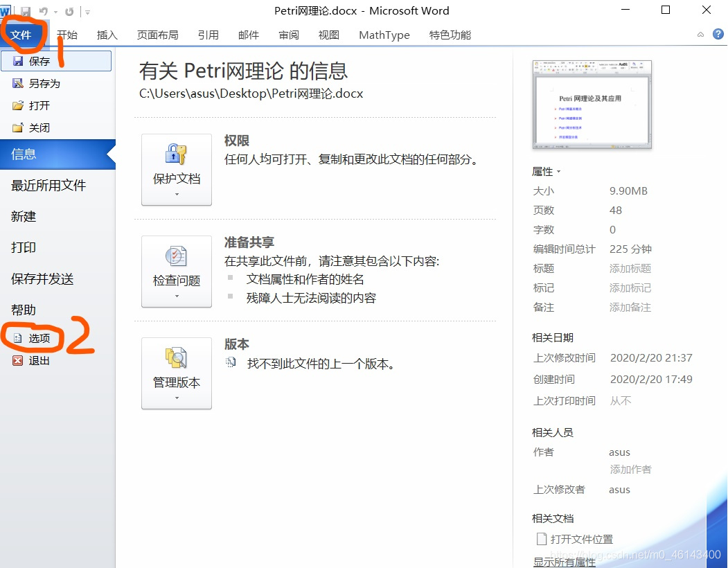
Task: Open the 管理版本 Manage Versions dropdown
Action: (177, 373)
